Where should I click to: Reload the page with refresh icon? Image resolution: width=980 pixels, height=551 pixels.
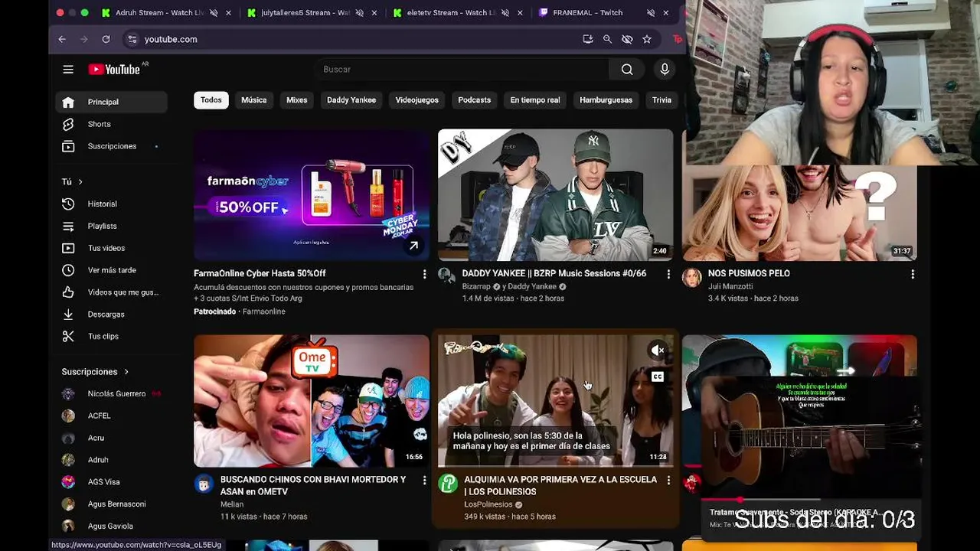pos(106,39)
